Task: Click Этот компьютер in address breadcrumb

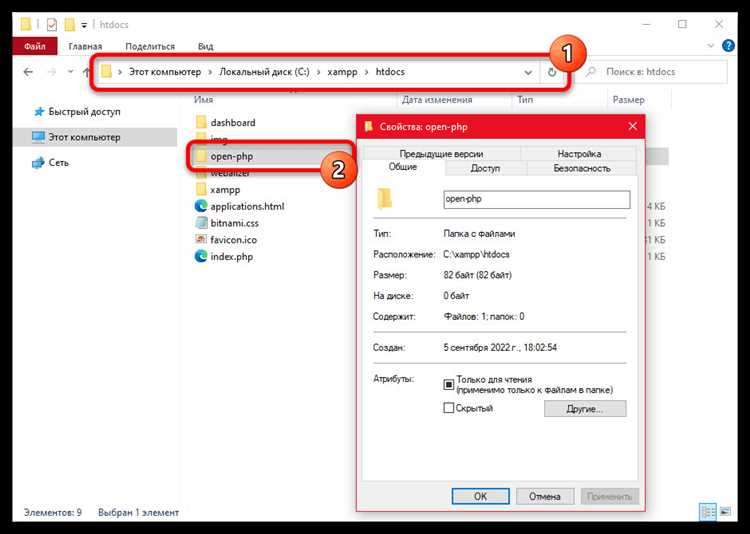Action: pos(165,72)
